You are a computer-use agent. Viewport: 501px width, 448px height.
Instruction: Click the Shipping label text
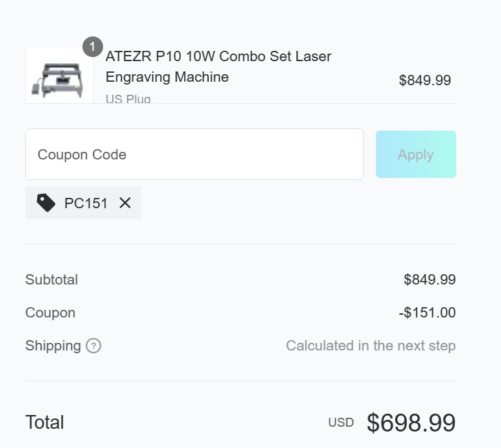[53, 346]
